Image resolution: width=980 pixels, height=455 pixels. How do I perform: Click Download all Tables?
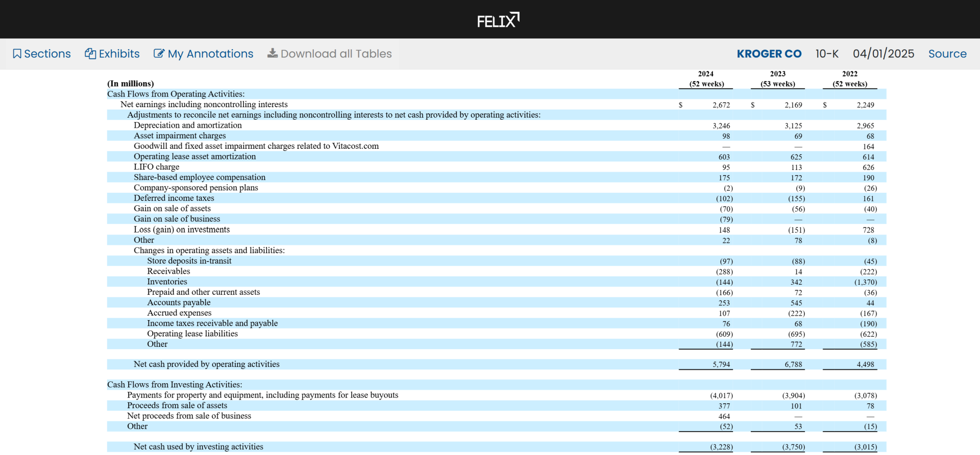coord(335,54)
